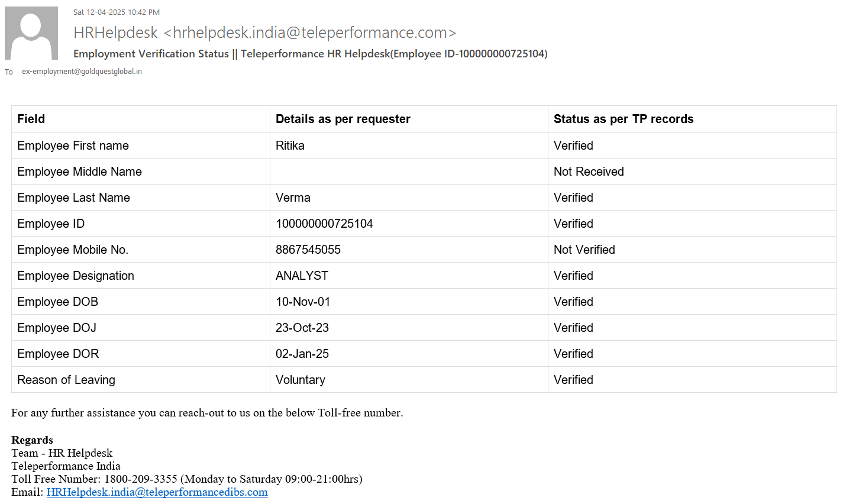Screen dimensions: 843x504
Task: Click the HRHelpdesk sender address in header
Action: tap(264, 33)
